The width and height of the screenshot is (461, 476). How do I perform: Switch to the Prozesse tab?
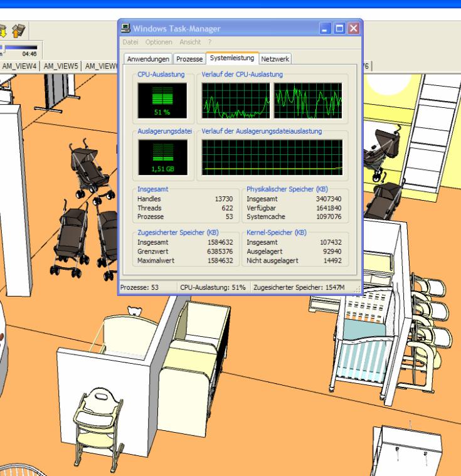click(189, 59)
